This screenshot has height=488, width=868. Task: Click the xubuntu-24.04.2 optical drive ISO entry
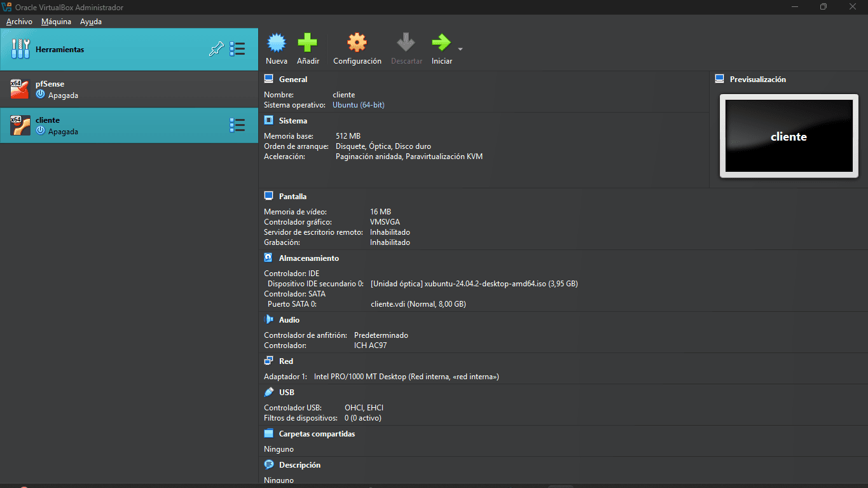tap(474, 284)
